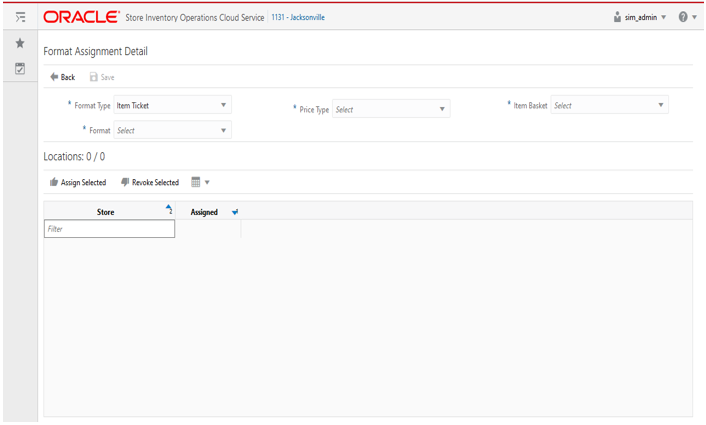706x425 pixels.
Task: Expand the Help menu dropdown arrow
Action: coord(694,17)
